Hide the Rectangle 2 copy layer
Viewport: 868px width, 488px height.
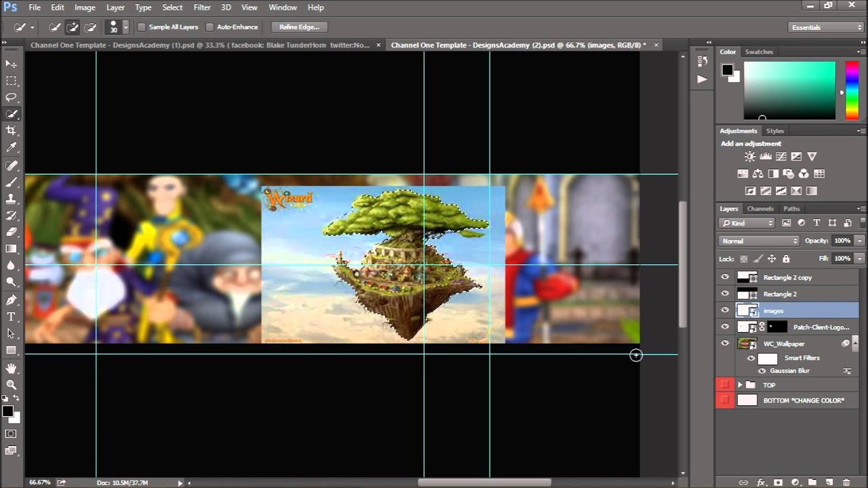pos(725,277)
